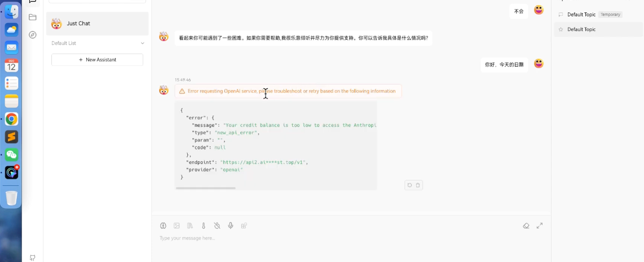Open the discover compass sidebar tab
The image size is (644, 262).
(x=33, y=34)
